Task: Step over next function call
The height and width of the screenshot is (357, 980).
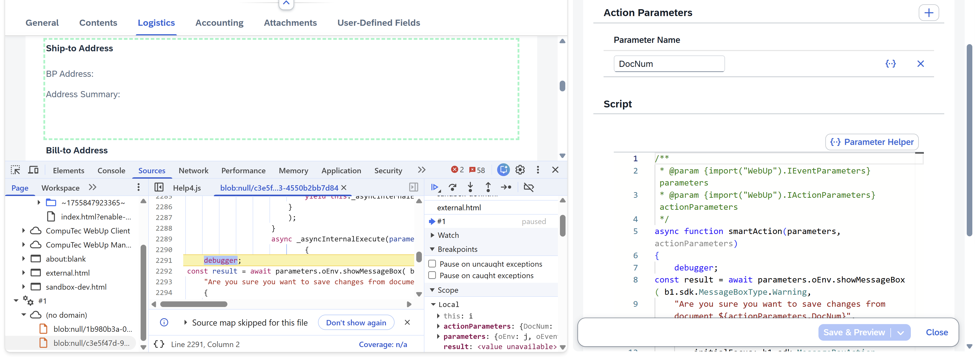Action: point(452,187)
